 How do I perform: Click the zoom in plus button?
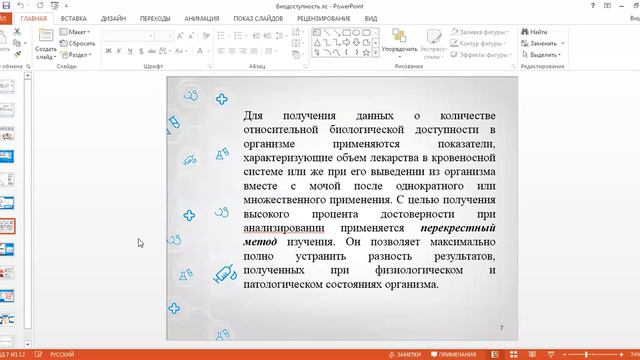[x=621, y=355]
